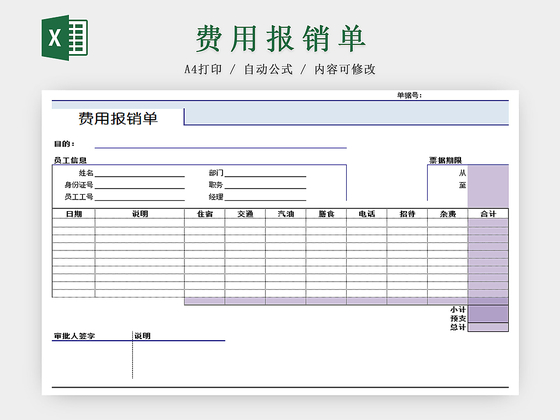The width and height of the screenshot is (560, 420).
Task: Click the 票据期限 section heading
Action: pyautogui.click(x=445, y=160)
